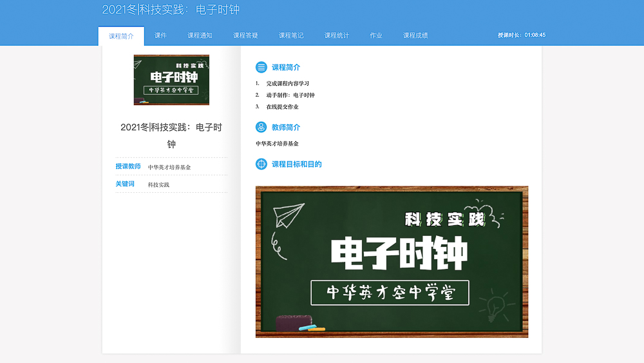Click the small course thumbnail in sidebar
The image size is (644, 363).
171,80
